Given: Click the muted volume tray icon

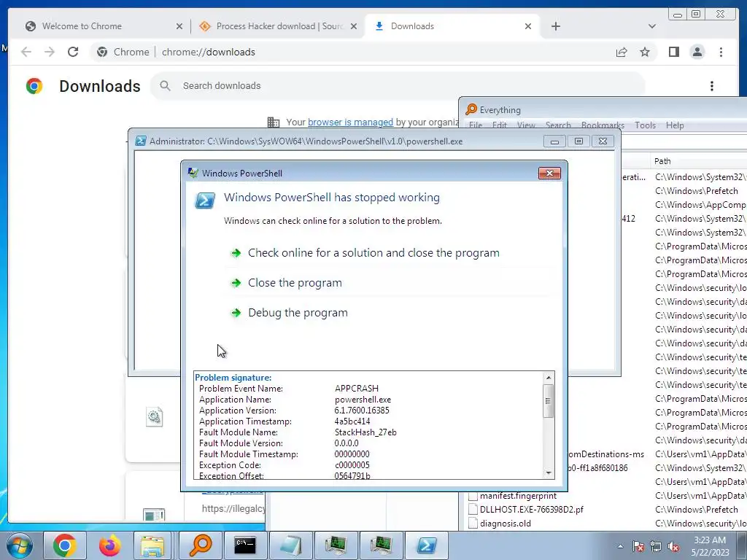Looking at the screenshot, I should click(x=673, y=546).
